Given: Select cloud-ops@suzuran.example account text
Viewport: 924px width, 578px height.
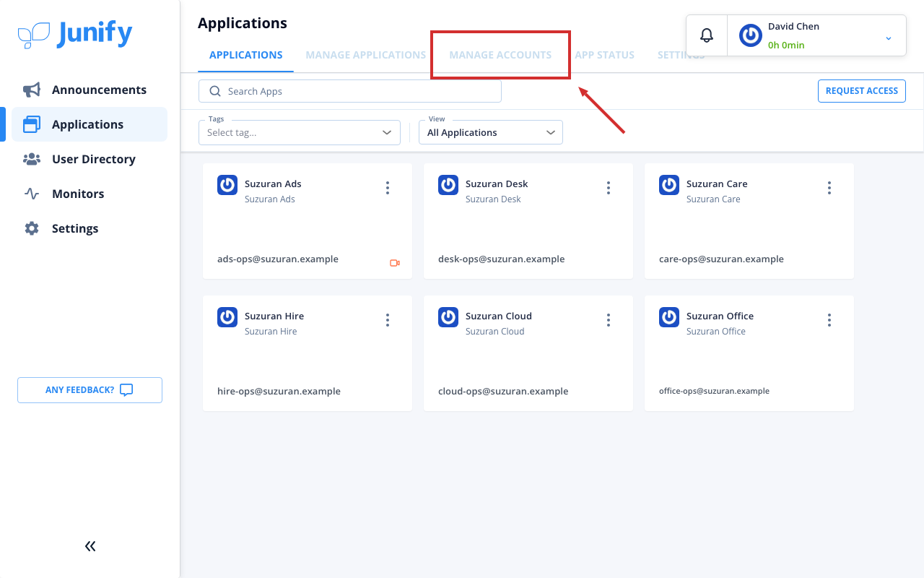Looking at the screenshot, I should pos(503,392).
